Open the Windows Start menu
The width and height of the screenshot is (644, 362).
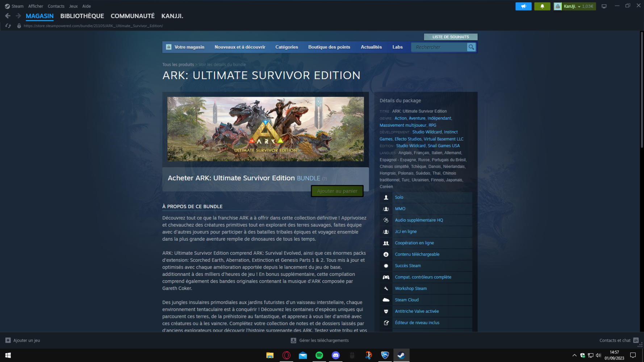(8, 355)
